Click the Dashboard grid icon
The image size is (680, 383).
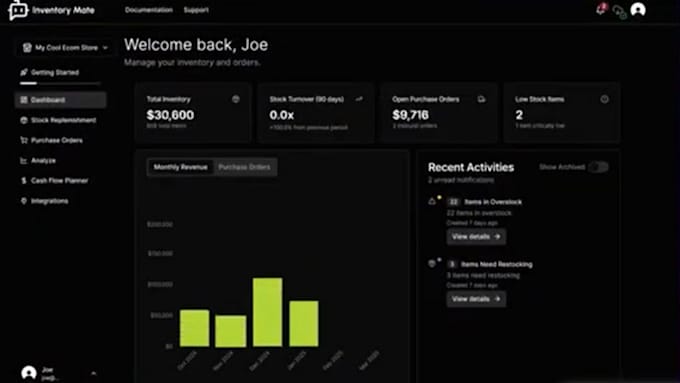point(24,100)
